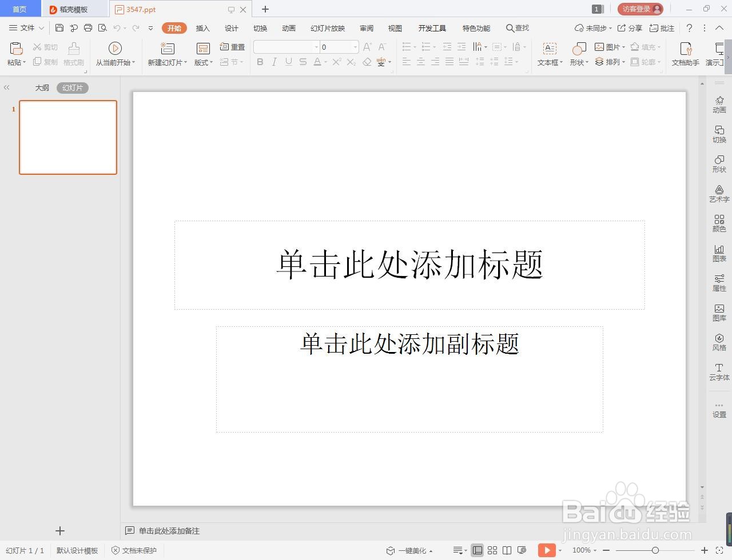
Task: Expand 一键美化 beautify menu
Action: (x=409, y=550)
